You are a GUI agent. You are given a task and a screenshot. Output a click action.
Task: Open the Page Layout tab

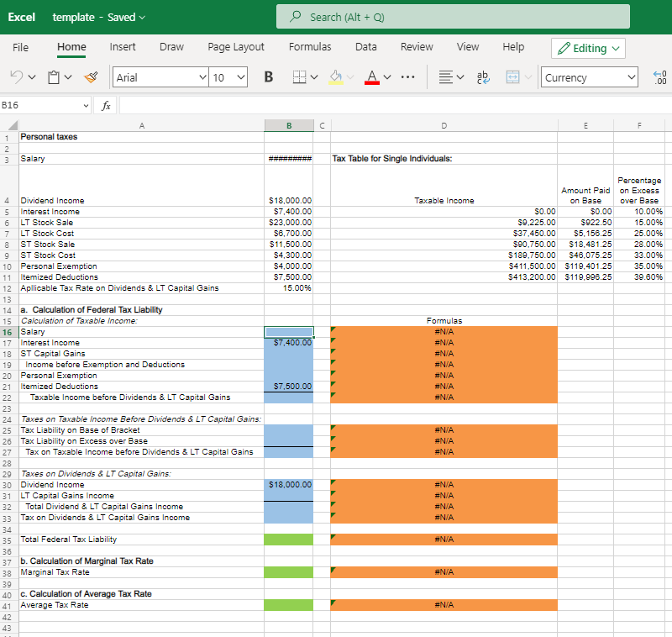pyautogui.click(x=236, y=47)
